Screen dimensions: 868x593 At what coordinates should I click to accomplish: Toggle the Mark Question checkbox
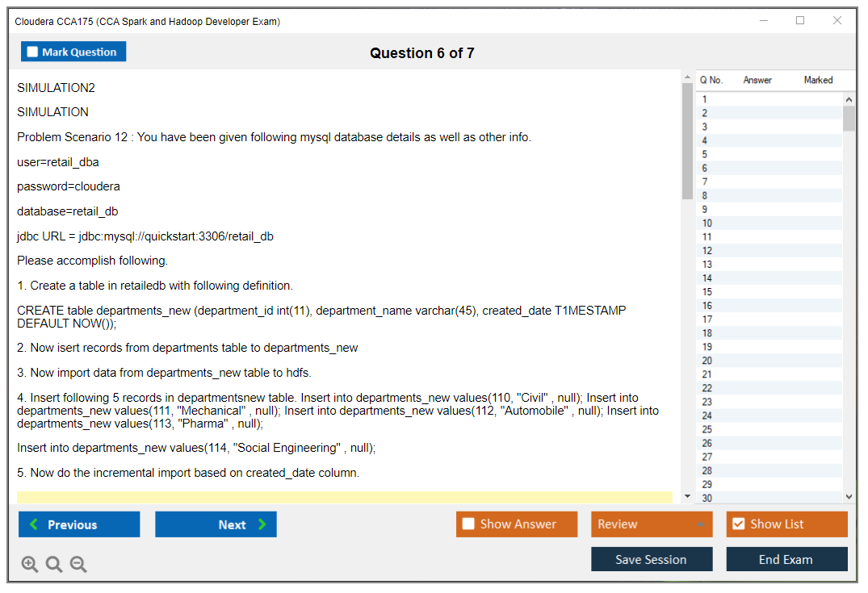pos(32,52)
